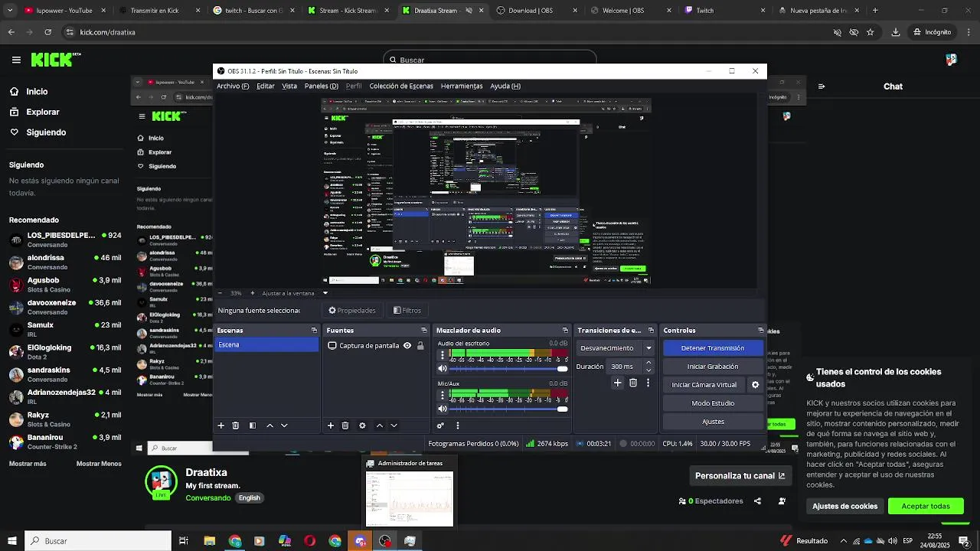Open source properties gear in Fuentes panel
This screenshot has height=551, width=980.
point(362,425)
